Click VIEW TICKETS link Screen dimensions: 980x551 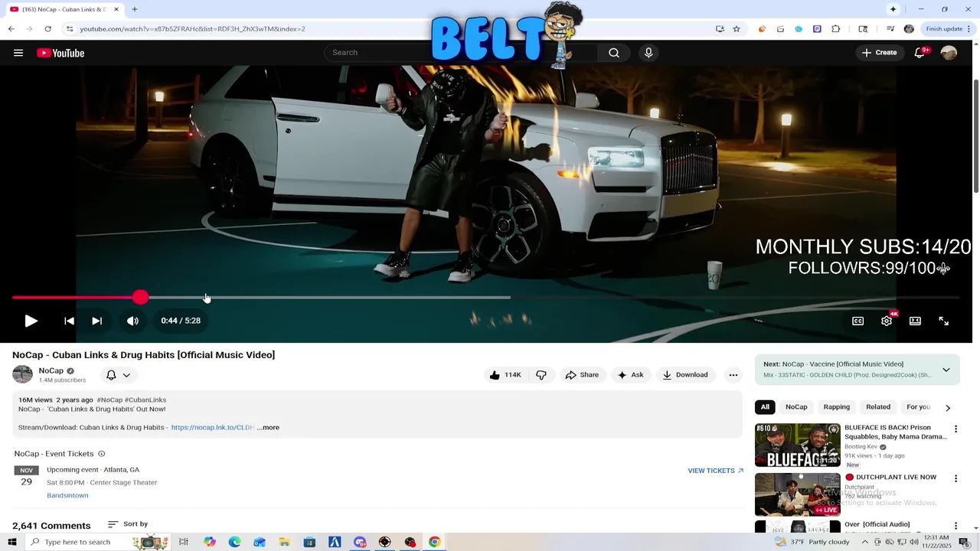[715, 471]
